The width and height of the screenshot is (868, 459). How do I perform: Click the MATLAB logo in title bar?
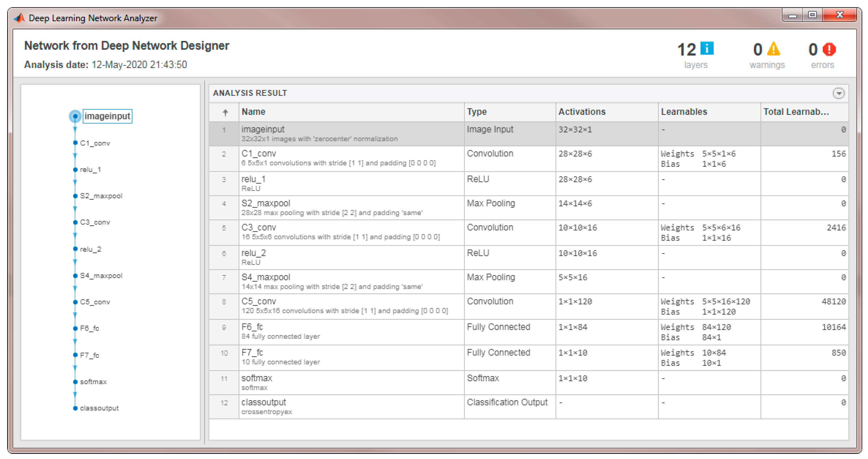point(19,18)
